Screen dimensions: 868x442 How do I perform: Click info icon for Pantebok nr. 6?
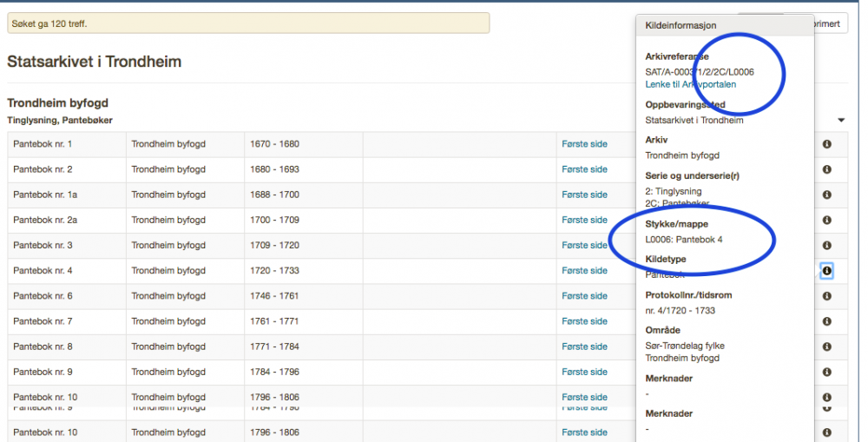click(826, 296)
